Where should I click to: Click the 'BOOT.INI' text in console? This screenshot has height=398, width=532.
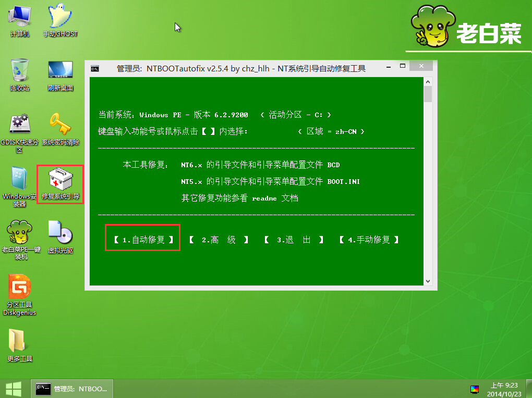point(343,182)
